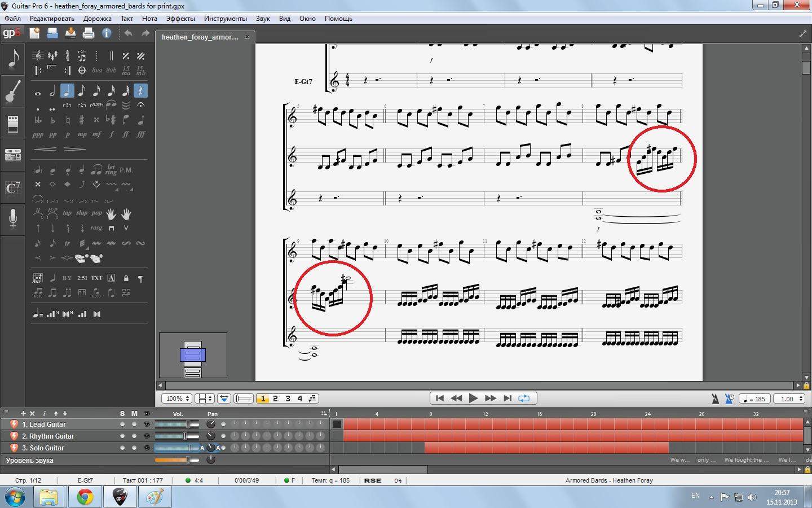This screenshot has height=508, width=812.
Task: Toggle the count-in metronome
Action: click(729, 399)
